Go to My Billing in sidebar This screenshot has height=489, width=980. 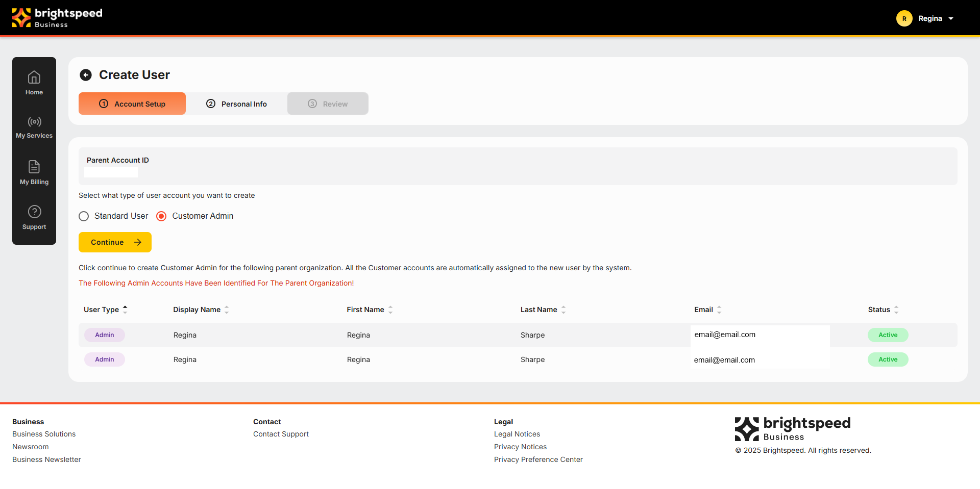[x=34, y=173]
